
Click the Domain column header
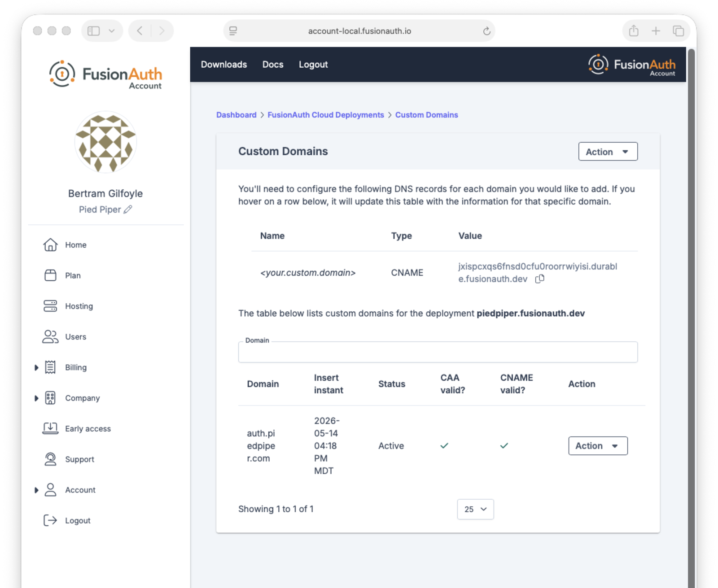263,384
